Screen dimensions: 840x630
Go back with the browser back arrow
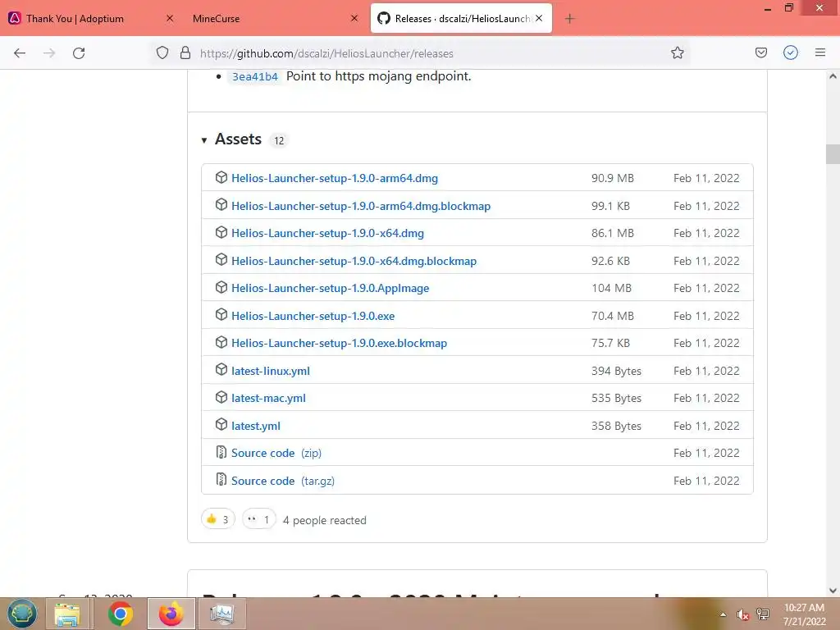click(20, 53)
